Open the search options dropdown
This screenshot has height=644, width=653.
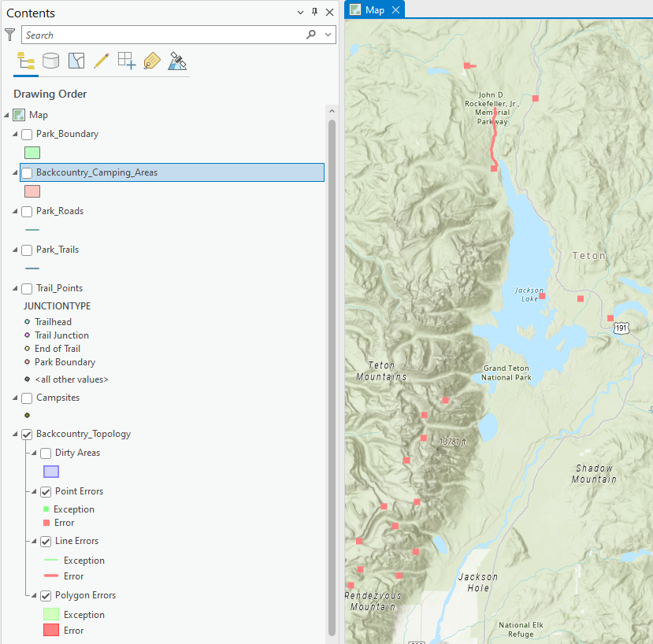[327, 35]
